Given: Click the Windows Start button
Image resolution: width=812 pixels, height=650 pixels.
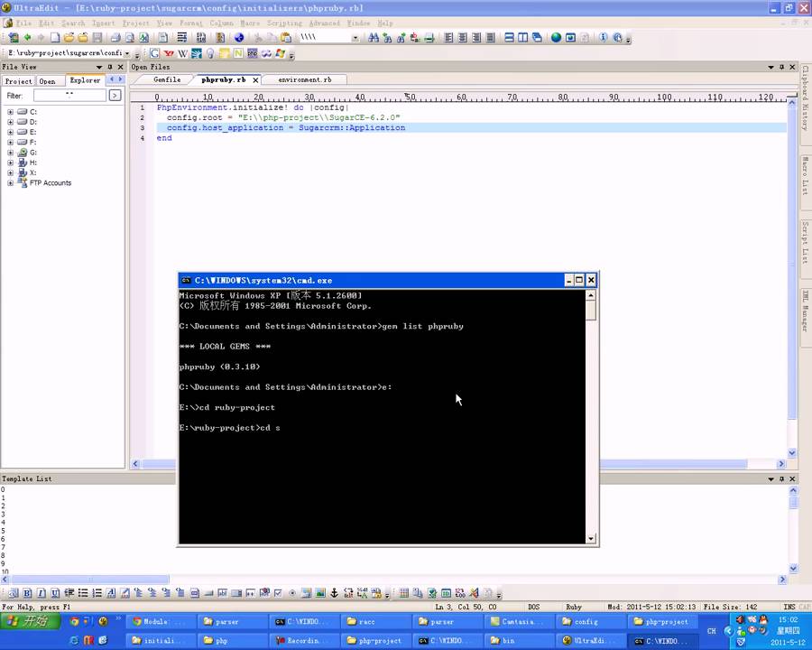Looking at the screenshot, I should (31, 621).
